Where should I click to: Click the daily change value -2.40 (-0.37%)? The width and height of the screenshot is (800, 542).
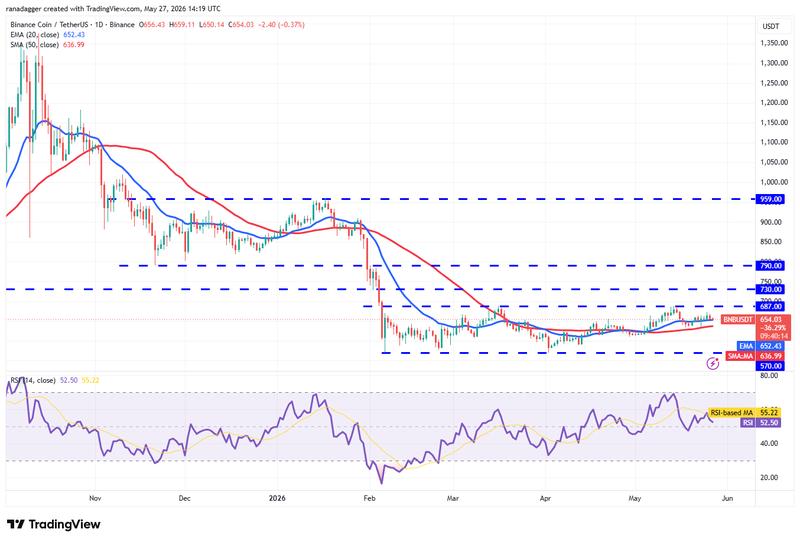280,24
